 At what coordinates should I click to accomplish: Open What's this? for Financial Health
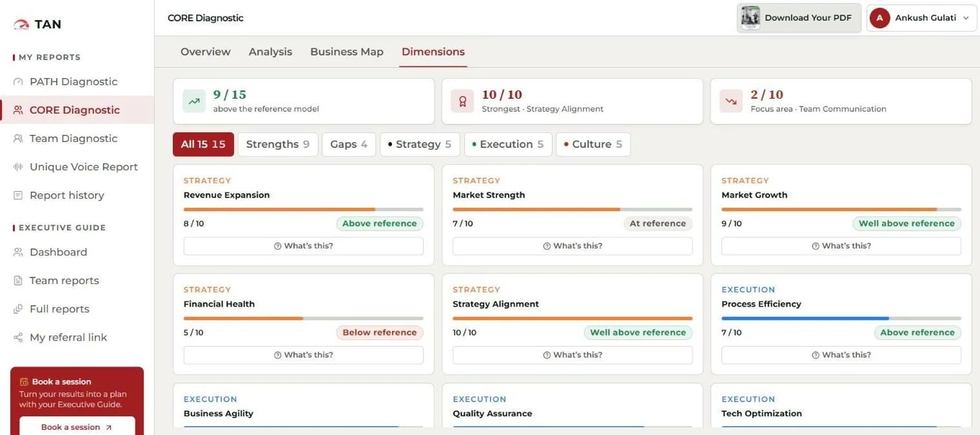(x=304, y=355)
